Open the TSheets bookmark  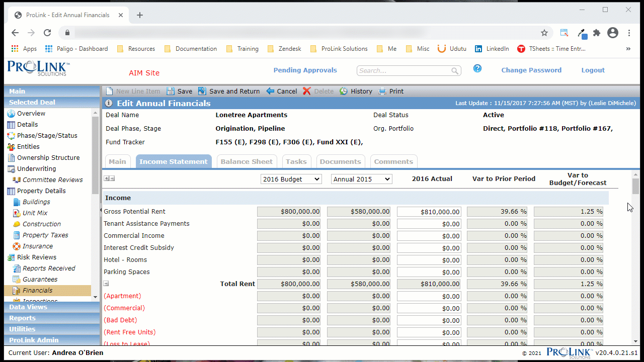click(x=551, y=49)
